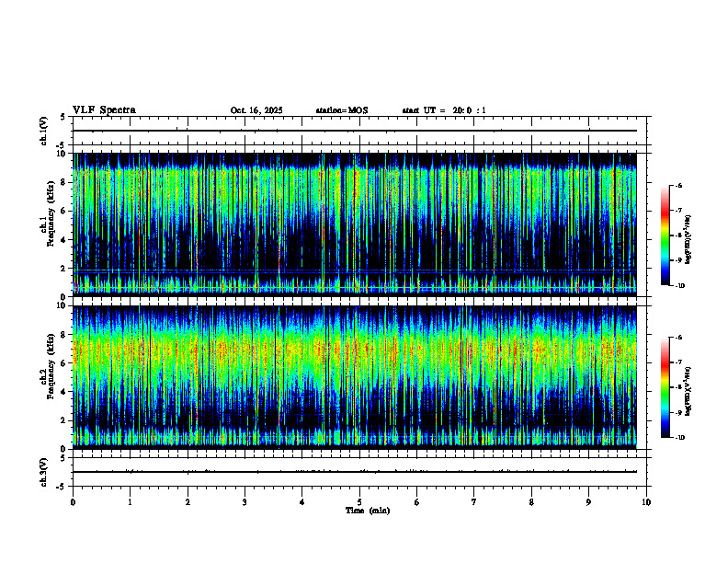Click the "6" tick on ch.2 frequency axis
Screen dimensions: 728x563
64,363
